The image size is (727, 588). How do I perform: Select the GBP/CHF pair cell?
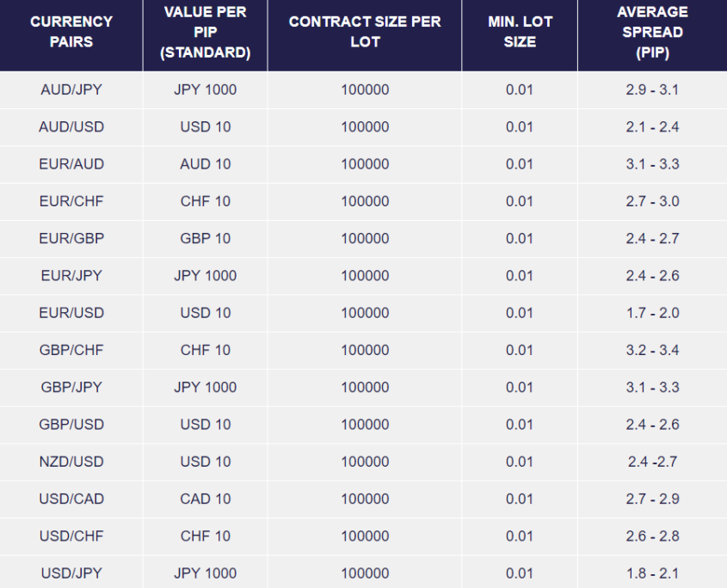(71, 350)
